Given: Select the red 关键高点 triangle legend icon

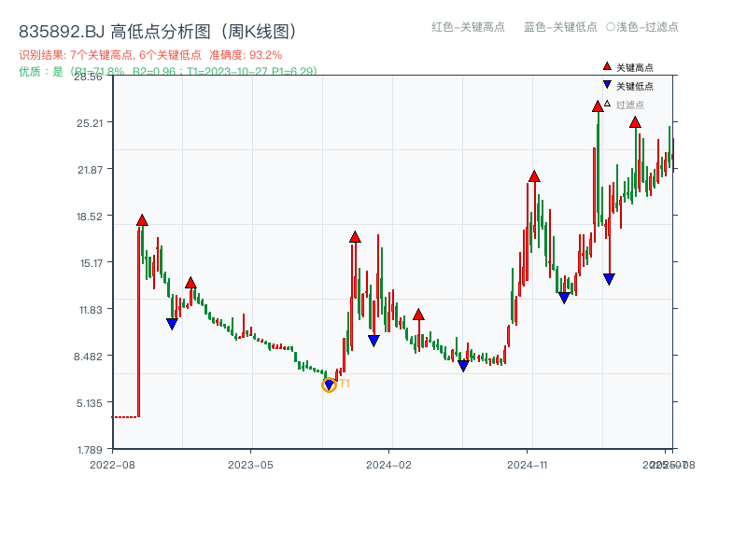Looking at the screenshot, I should pos(606,67).
